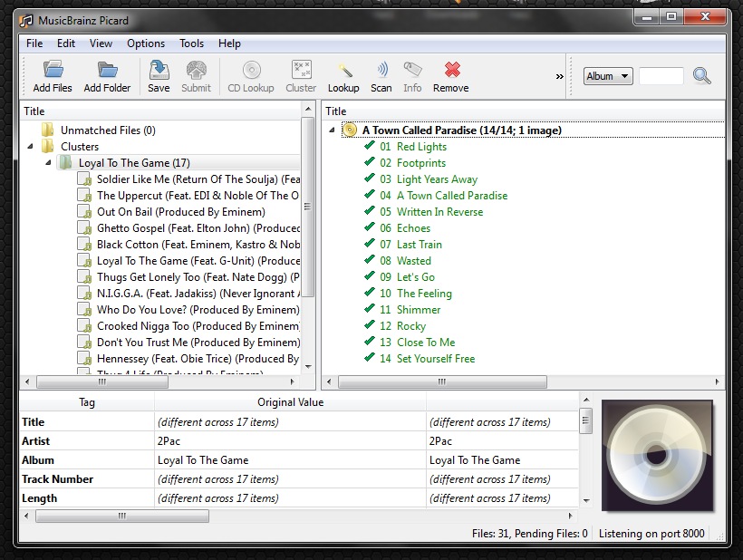Image resolution: width=743 pixels, height=560 pixels.
Task: Select the Thugs Get Lonely Too file
Action: pyautogui.click(x=198, y=277)
